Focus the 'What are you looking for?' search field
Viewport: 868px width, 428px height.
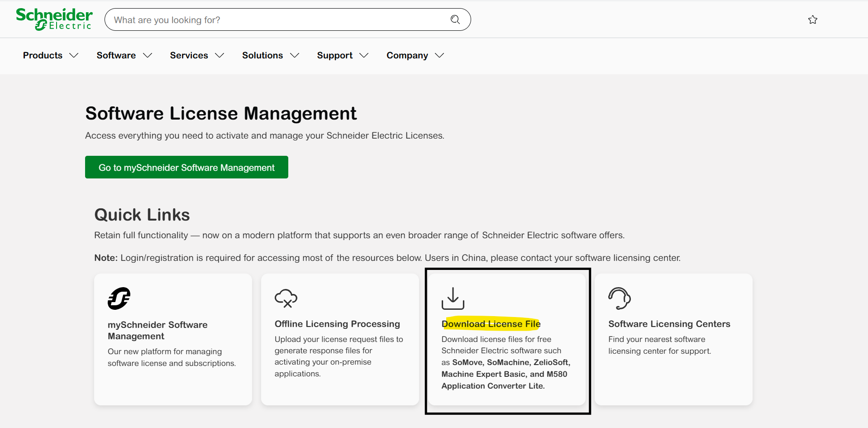(x=287, y=19)
